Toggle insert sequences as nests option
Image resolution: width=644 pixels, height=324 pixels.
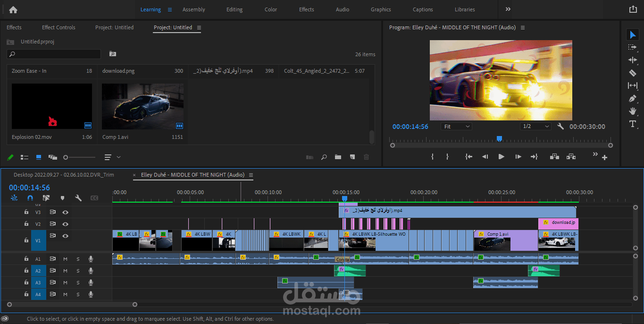click(13, 198)
